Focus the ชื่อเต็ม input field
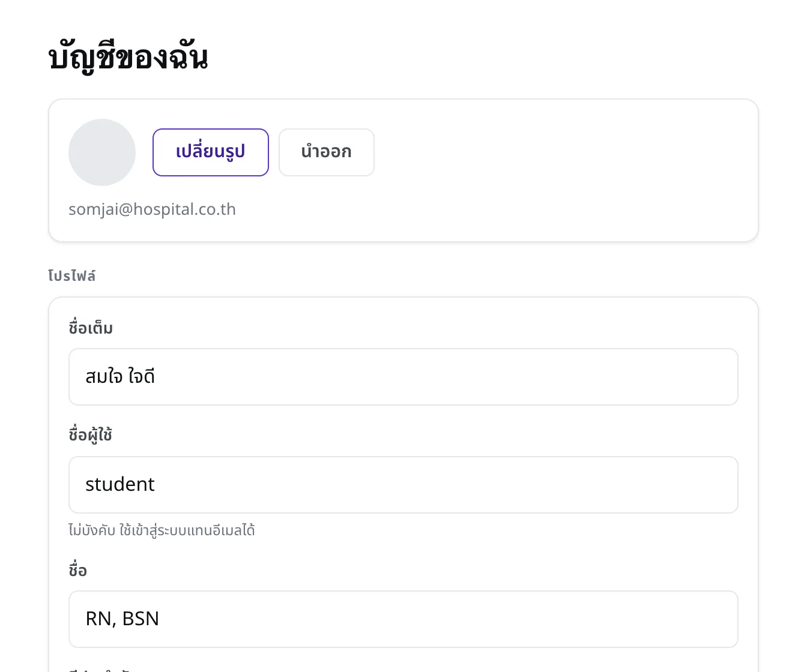The height and width of the screenshot is (672, 807). 403,377
